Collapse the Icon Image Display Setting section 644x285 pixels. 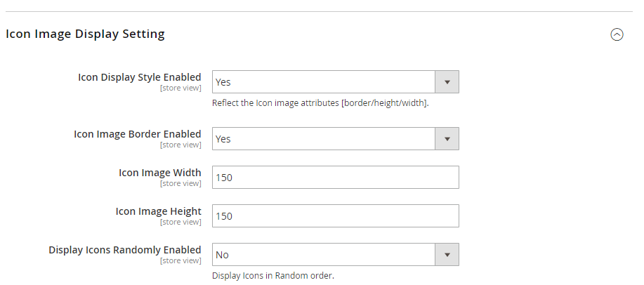click(x=617, y=34)
